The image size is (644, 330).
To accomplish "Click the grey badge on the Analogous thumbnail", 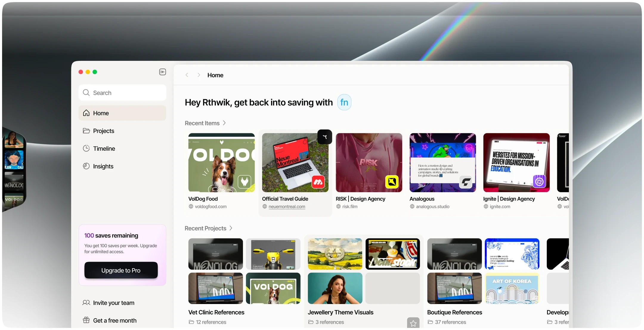I will (466, 182).
